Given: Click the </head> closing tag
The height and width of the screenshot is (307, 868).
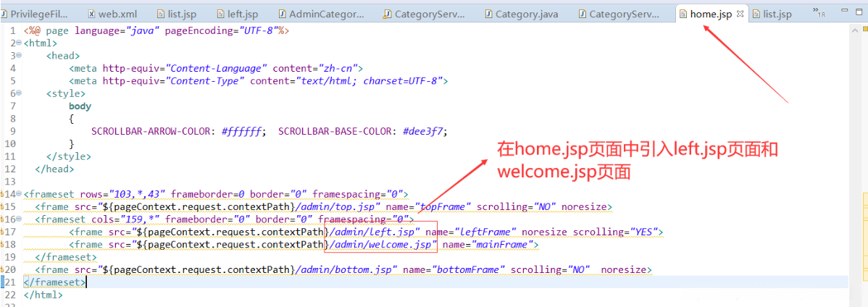Looking at the screenshot, I should [x=54, y=169].
